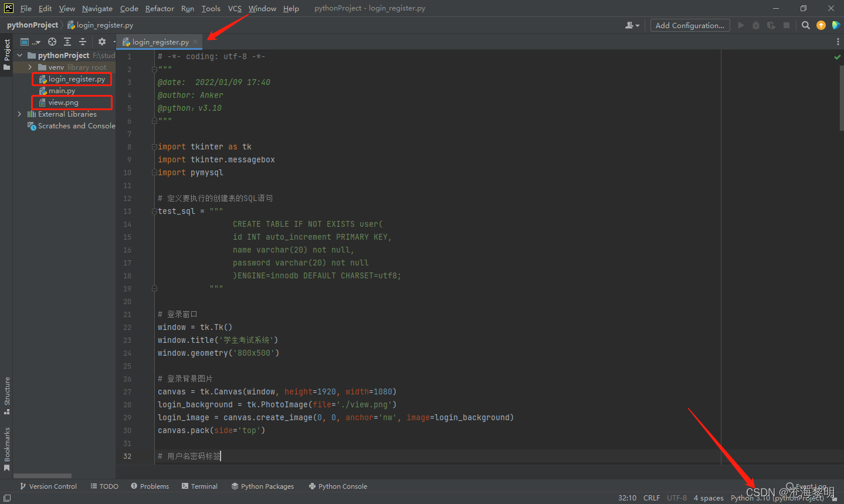Open the Refactor menu
This screenshot has height=504, width=844.
160,8
